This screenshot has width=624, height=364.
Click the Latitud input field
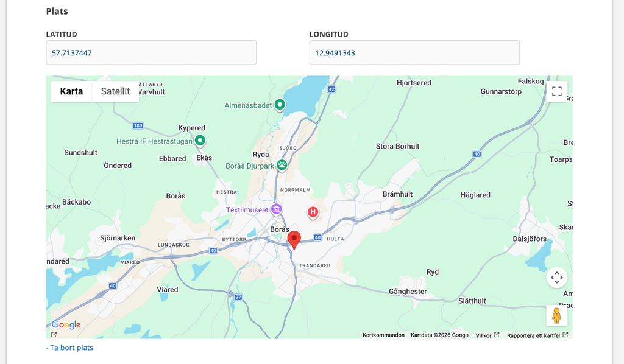[151, 53]
